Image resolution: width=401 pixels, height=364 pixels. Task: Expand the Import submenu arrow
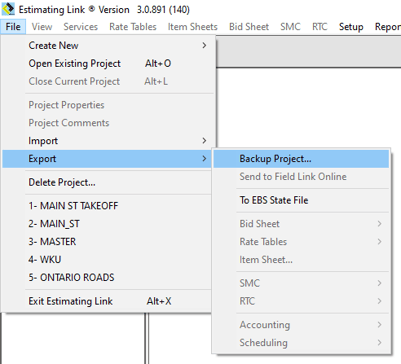tap(204, 141)
